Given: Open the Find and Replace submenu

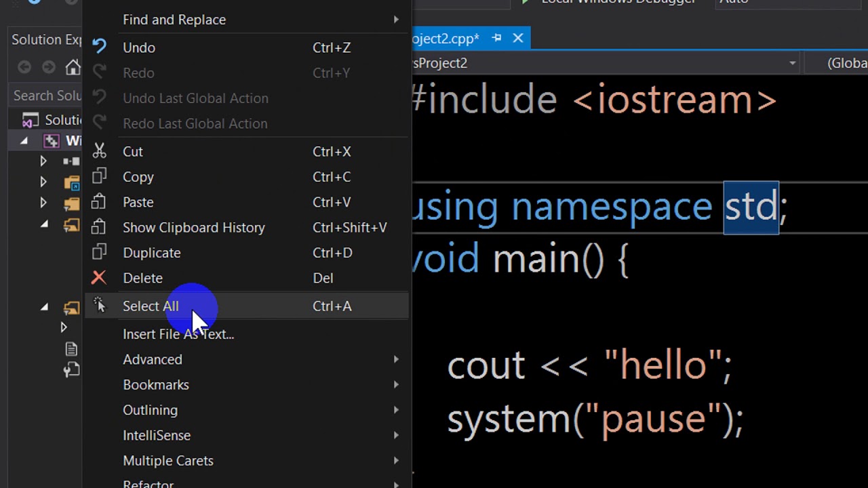Looking at the screenshot, I should (x=248, y=20).
